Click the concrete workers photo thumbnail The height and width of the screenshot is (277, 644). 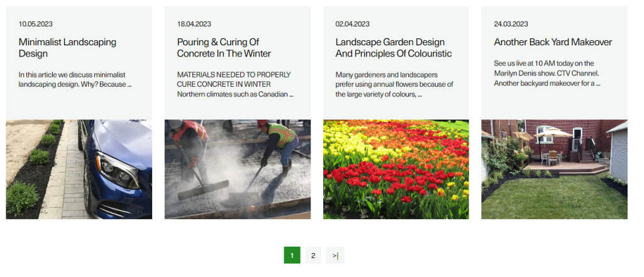point(237,169)
